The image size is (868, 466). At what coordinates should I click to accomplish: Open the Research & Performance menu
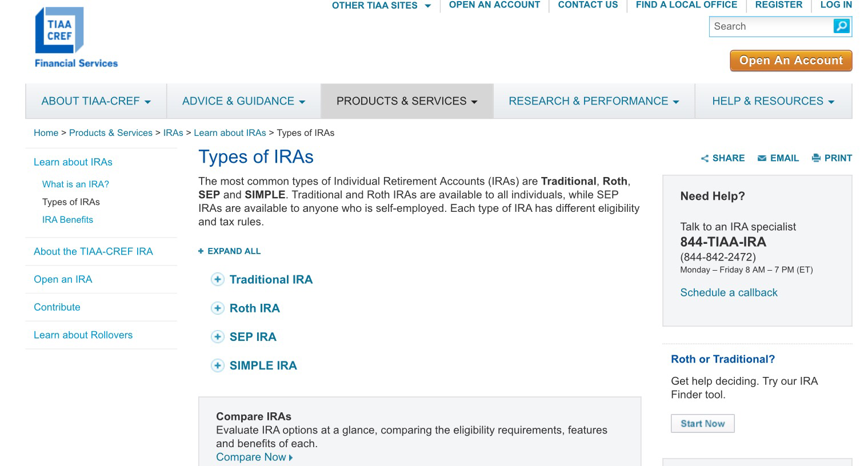(594, 101)
